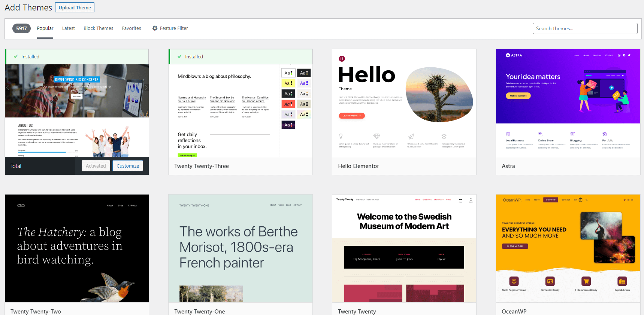The height and width of the screenshot is (315, 644).
Task: Click the Search themes input field
Action: pos(585,28)
